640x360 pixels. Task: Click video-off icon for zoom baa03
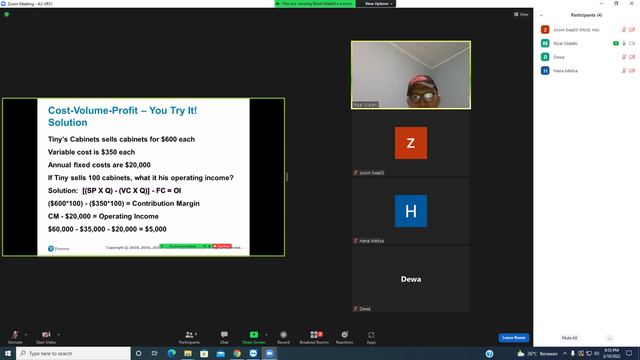[632, 30]
